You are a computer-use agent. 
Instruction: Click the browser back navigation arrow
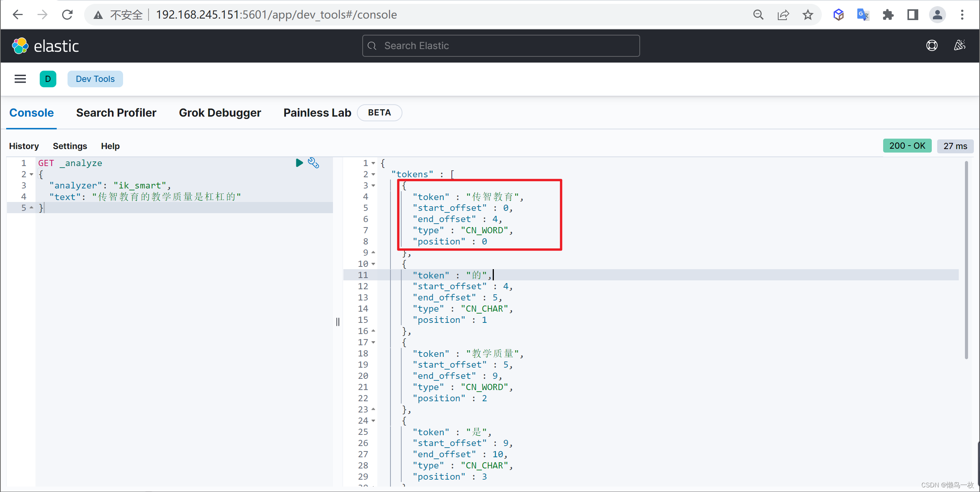[17, 14]
